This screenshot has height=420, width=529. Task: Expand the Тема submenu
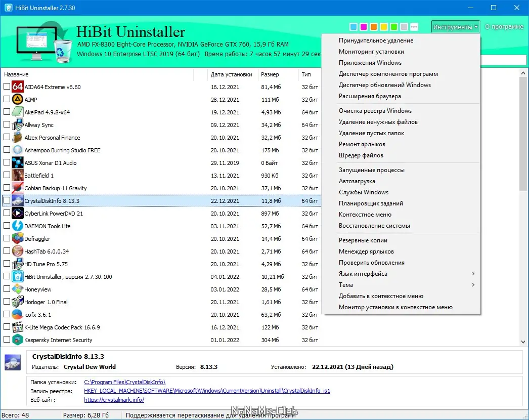click(401, 284)
